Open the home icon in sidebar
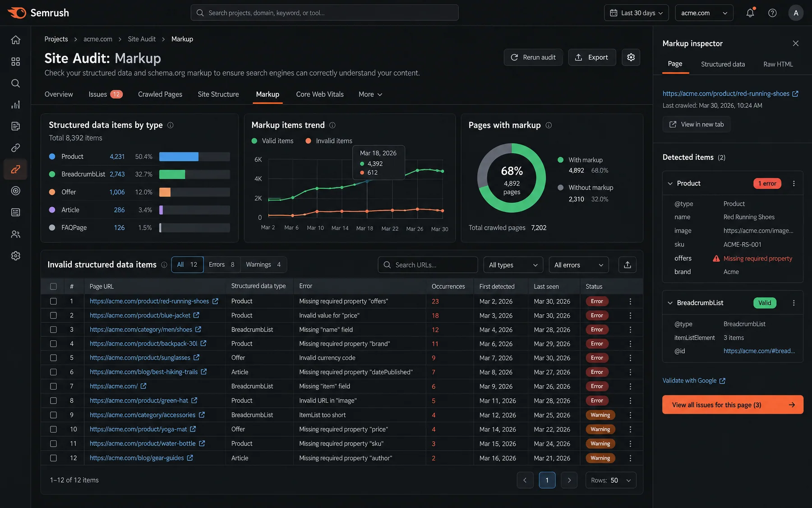812x508 pixels. (16, 40)
